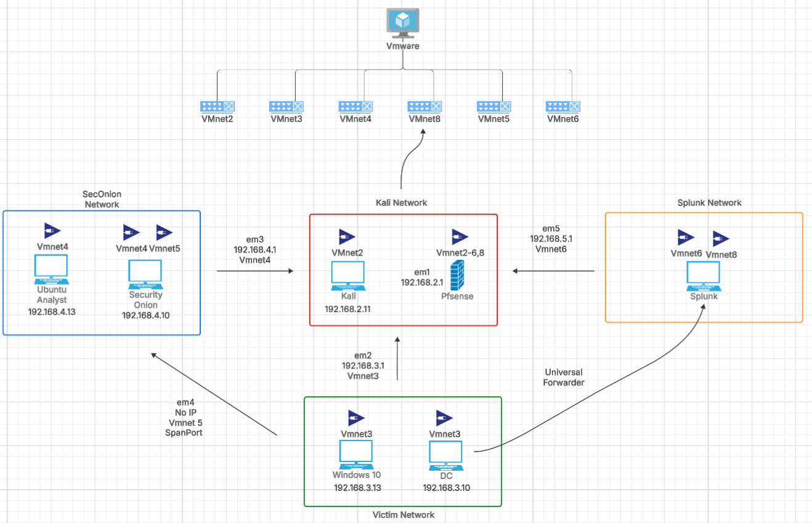Click the "Splunk" name label
The width and height of the screenshot is (812, 523).
point(704,297)
